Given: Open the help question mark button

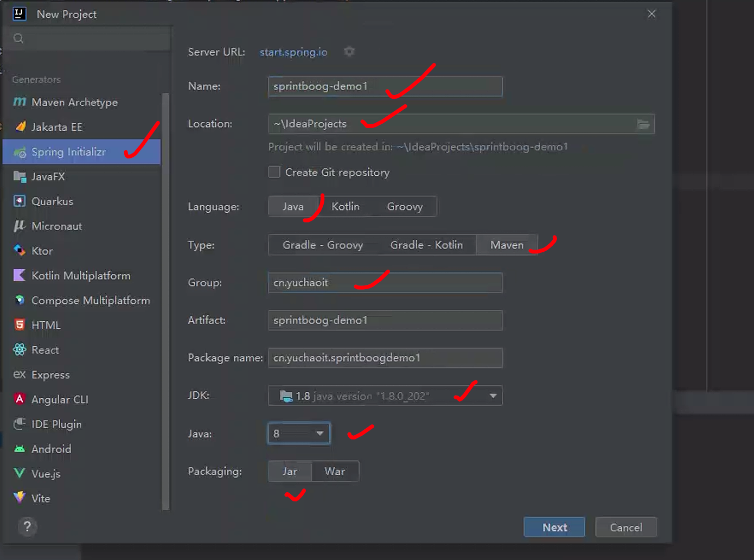Looking at the screenshot, I should 27,526.
